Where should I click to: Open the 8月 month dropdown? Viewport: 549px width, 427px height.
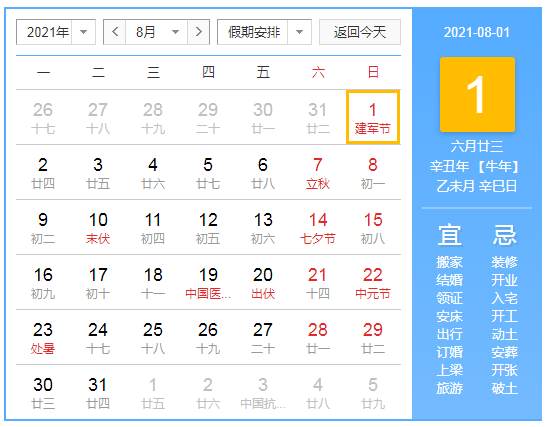pos(156,32)
